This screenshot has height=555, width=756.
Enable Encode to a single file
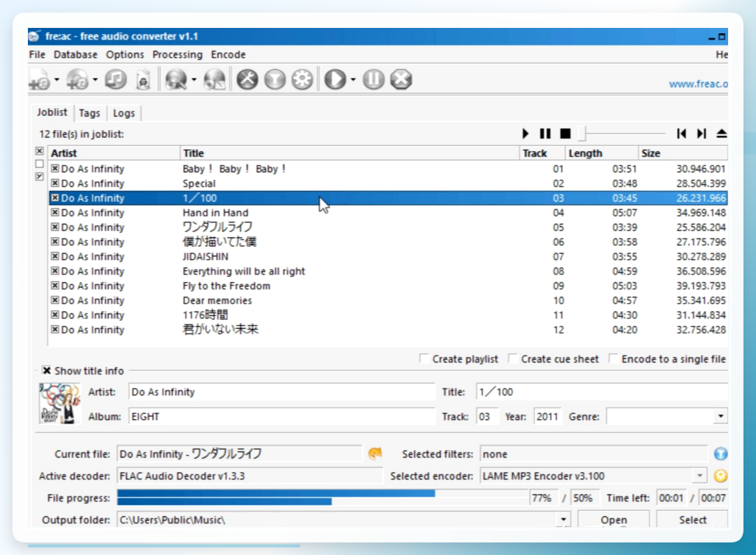(x=614, y=358)
